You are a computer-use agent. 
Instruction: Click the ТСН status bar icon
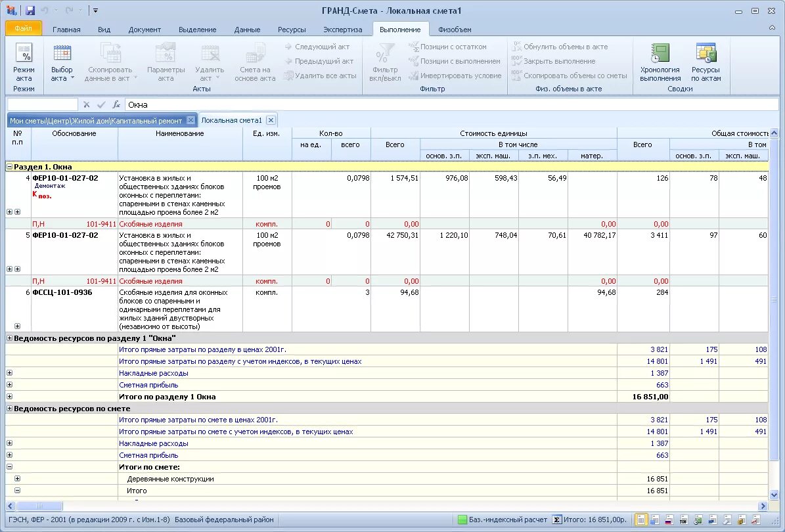pos(683,520)
